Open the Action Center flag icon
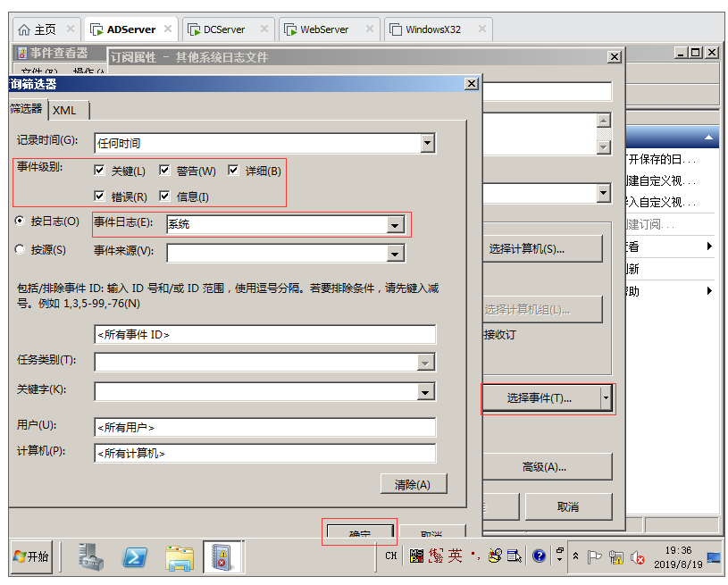 [595, 556]
